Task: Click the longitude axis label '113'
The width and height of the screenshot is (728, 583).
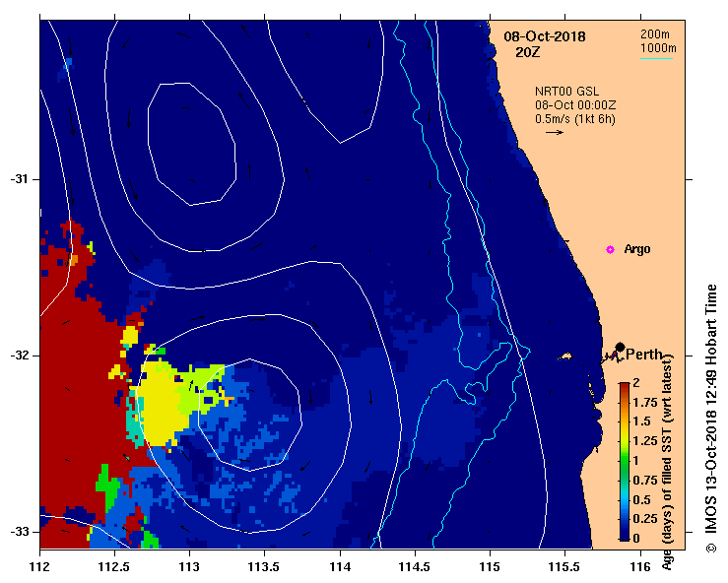Action: [190, 567]
